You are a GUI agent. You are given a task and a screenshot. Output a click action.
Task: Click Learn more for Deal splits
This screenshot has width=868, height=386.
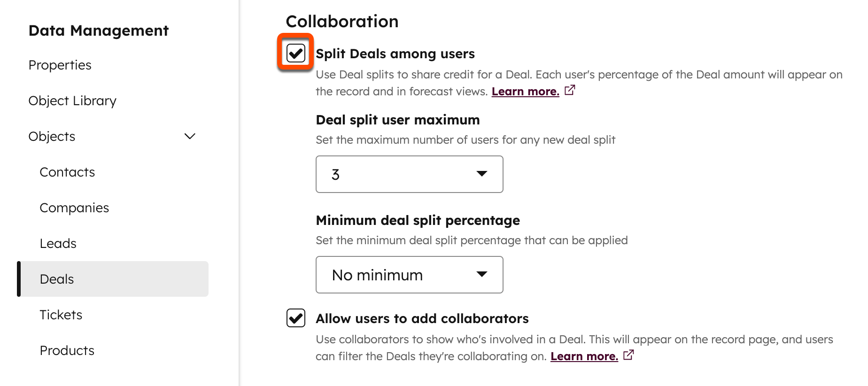click(x=525, y=91)
